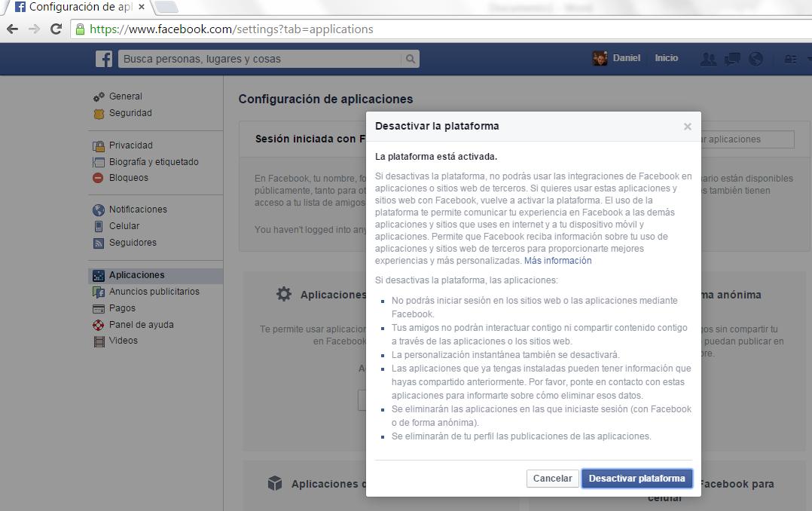
Task: Go back with the browser back arrow
Action: click(12, 29)
